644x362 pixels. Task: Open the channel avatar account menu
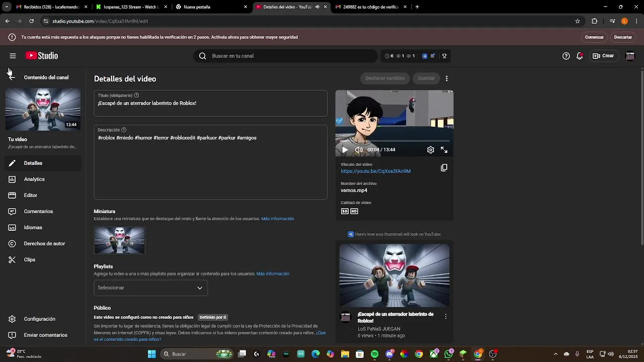pyautogui.click(x=630, y=56)
